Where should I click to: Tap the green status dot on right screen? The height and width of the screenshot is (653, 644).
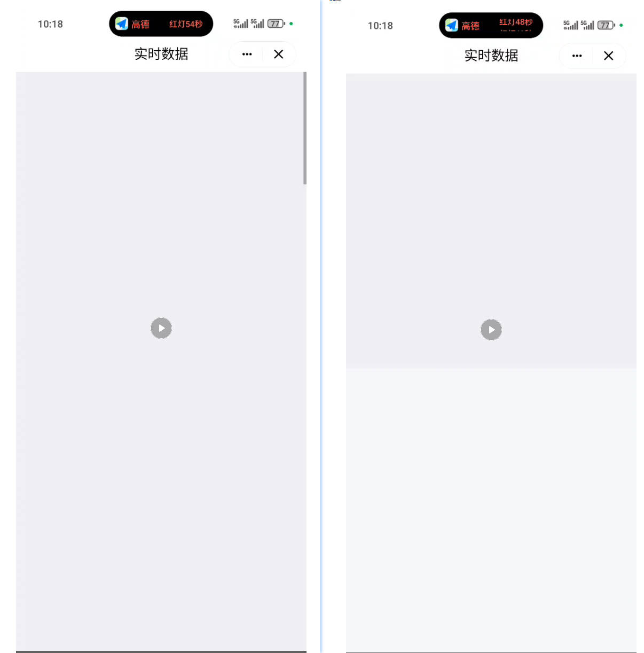click(621, 25)
